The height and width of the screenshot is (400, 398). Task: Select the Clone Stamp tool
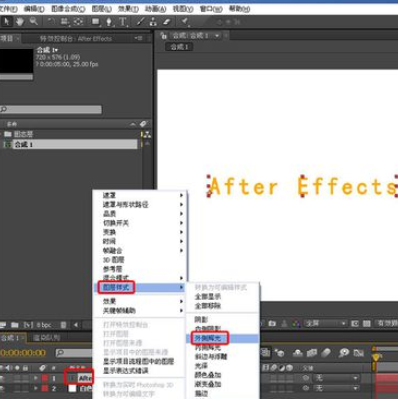[153, 22]
